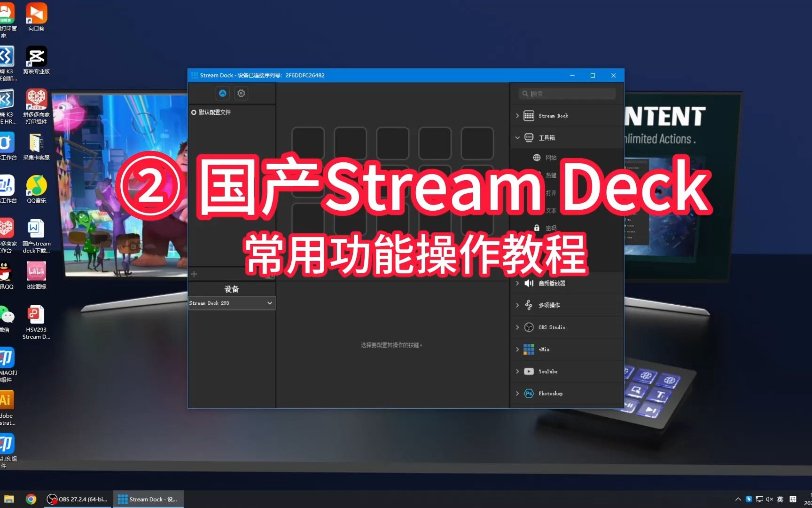Select the last key slot in the top row
The width and height of the screenshot is (812, 508).
477,143
